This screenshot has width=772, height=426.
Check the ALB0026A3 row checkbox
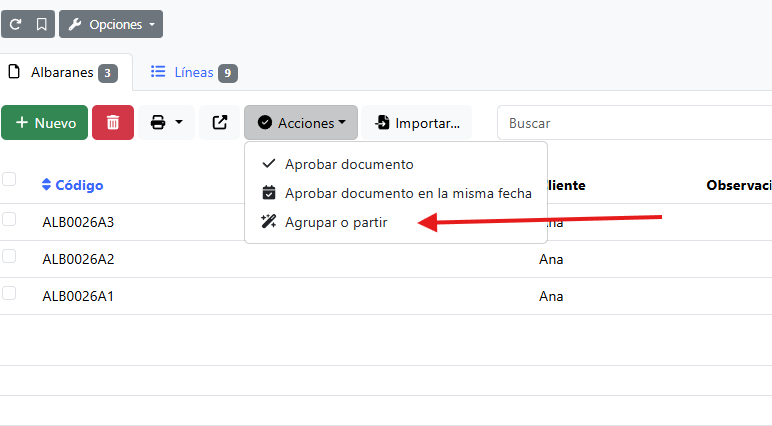pyautogui.click(x=9, y=219)
